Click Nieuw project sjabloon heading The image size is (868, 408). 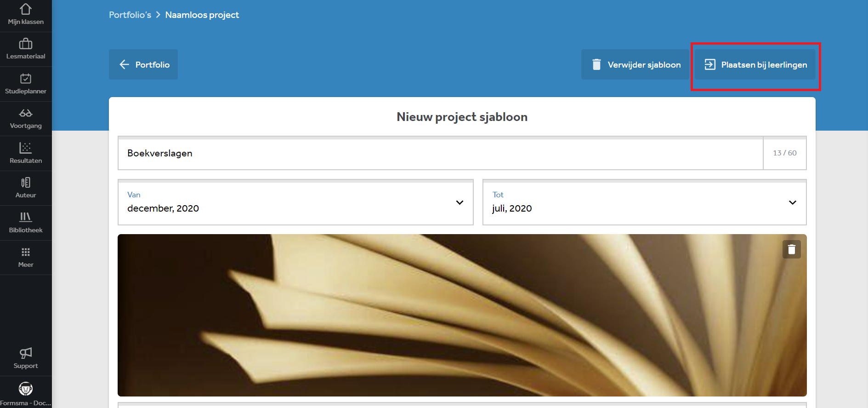tap(462, 117)
